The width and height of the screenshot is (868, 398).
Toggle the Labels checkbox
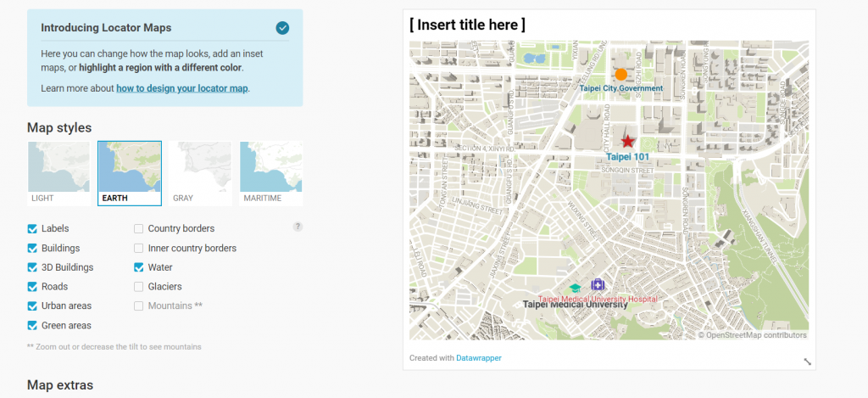(32, 228)
